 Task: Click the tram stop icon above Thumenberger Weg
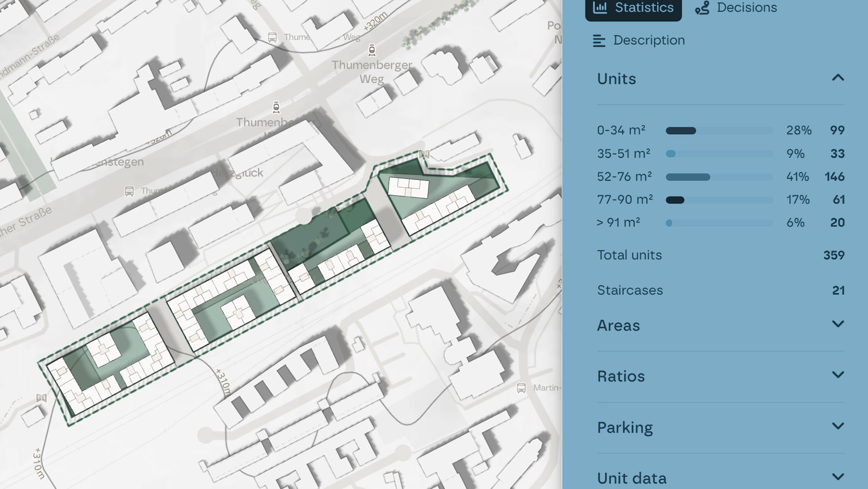372,50
